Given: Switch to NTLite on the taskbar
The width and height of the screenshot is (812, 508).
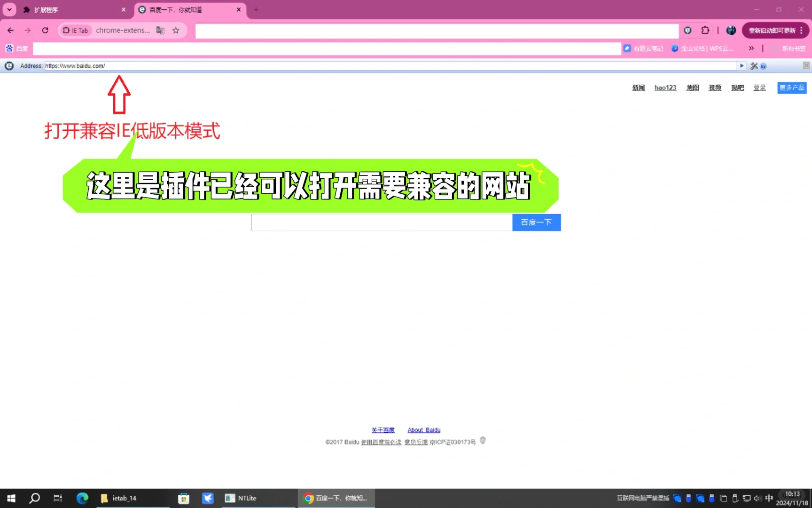Looking at the screenshot, I should [258, 498].
